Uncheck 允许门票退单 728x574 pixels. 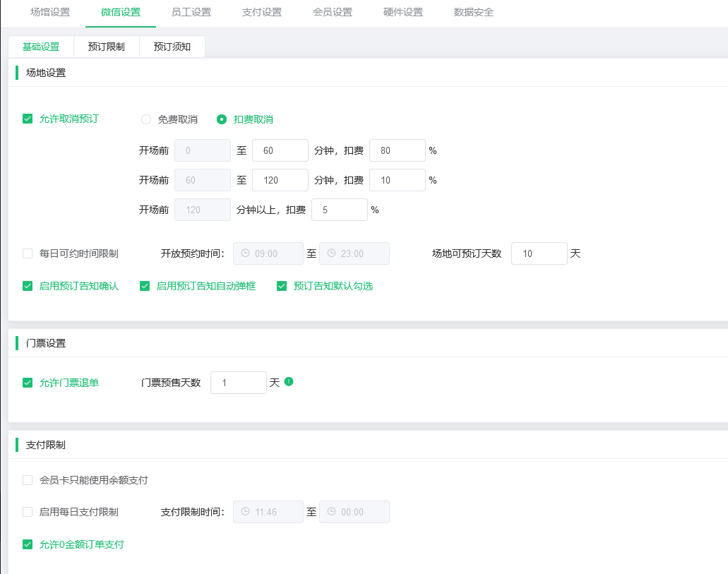[x=27, y=383]
